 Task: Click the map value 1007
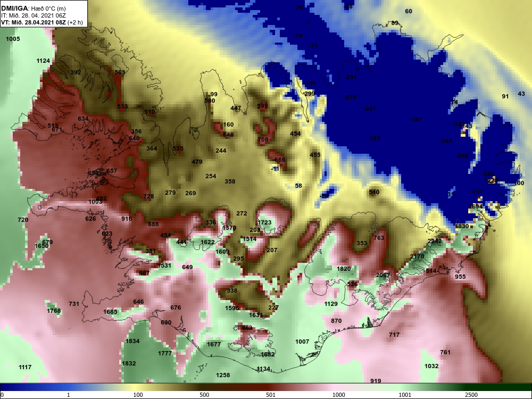pos(302,342)
